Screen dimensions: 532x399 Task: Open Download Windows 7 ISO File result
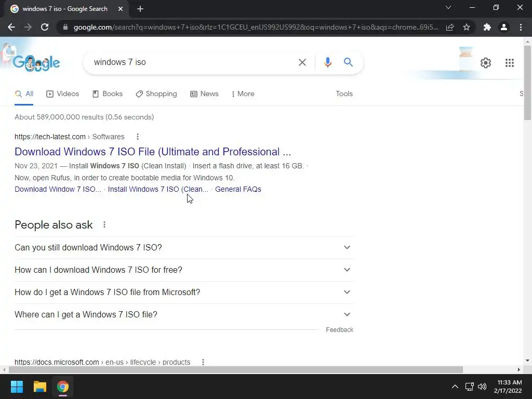pyautogui.click(x=153, y=152)
